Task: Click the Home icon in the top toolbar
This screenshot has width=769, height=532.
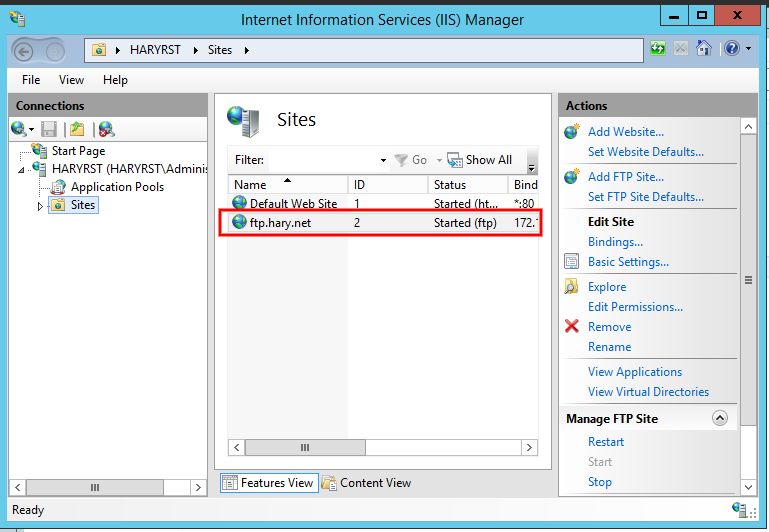Action: (x=704, y=48)
